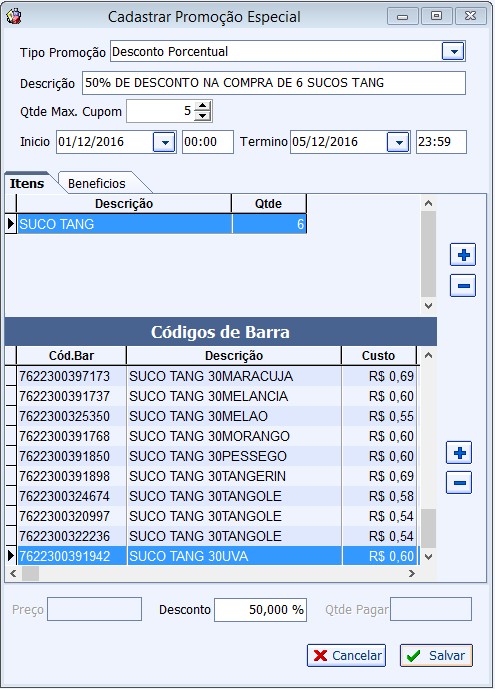Click down arrow of barcode list scrollbar

[x=429, y=556]
